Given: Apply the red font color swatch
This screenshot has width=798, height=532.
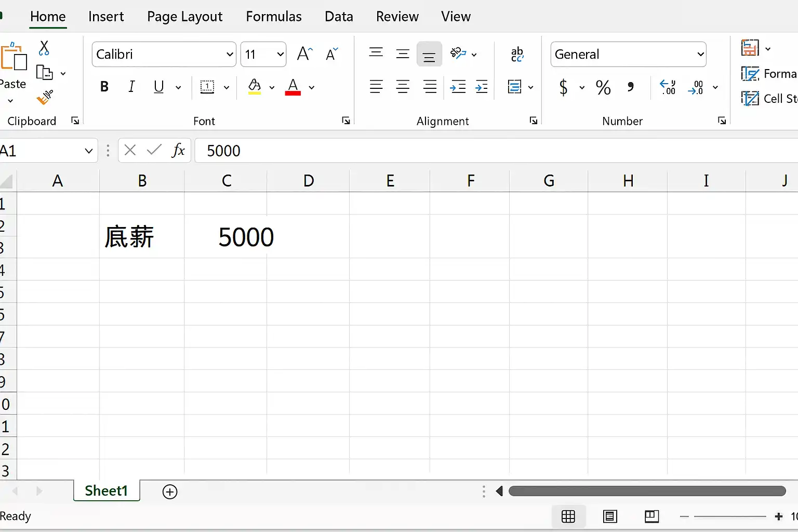Looking at the screenshot, I should (293, 87).
